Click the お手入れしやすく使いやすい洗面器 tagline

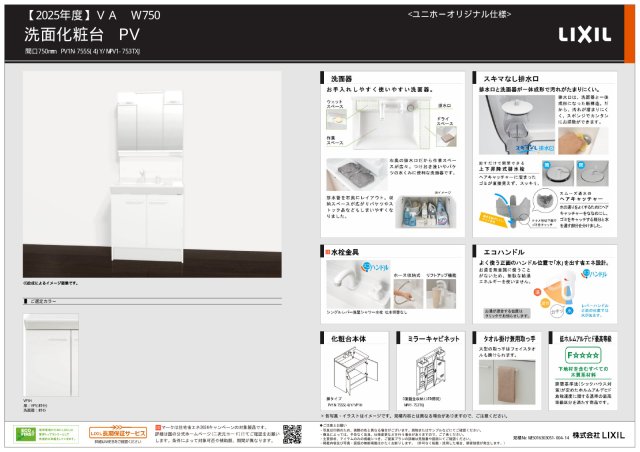pos(380,89)
